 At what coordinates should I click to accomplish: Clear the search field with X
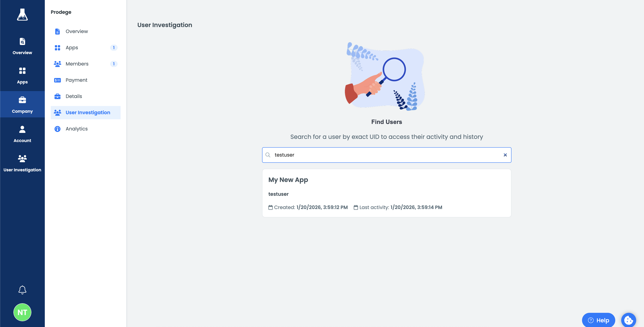pyautogui.click(x=505, y=155)
